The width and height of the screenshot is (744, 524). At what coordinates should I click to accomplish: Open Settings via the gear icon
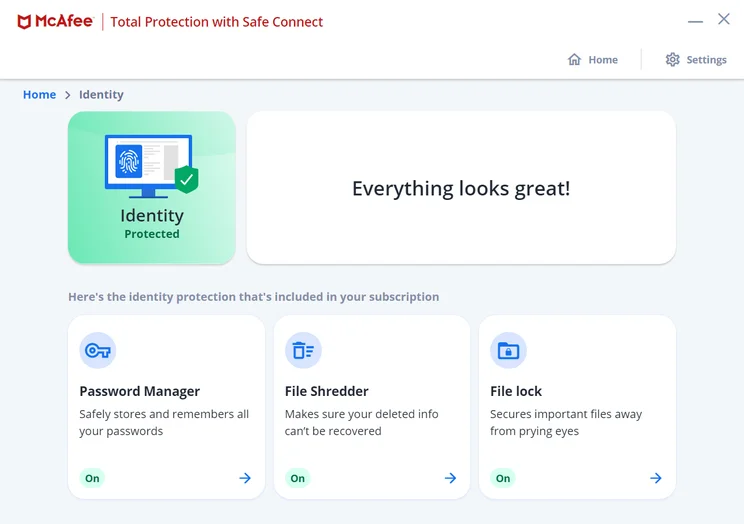672,59
